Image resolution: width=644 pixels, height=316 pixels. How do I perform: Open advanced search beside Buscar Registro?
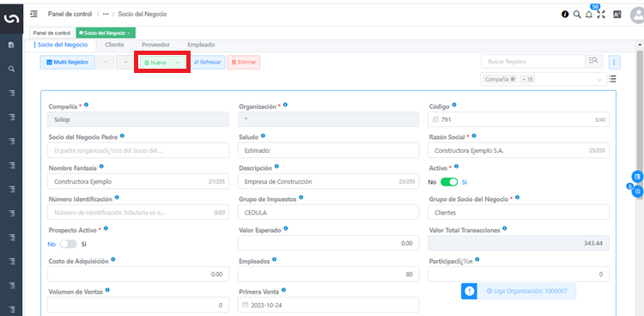coord(593,61)
